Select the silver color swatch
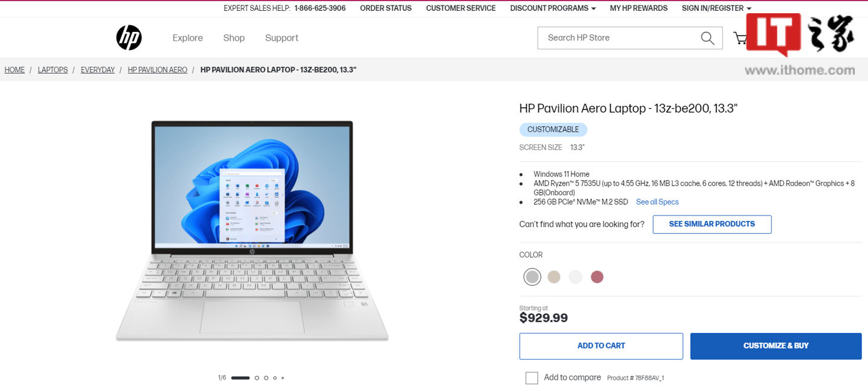Screen dimensions: 868x392 pyautogui.click(x=532, y=277)
